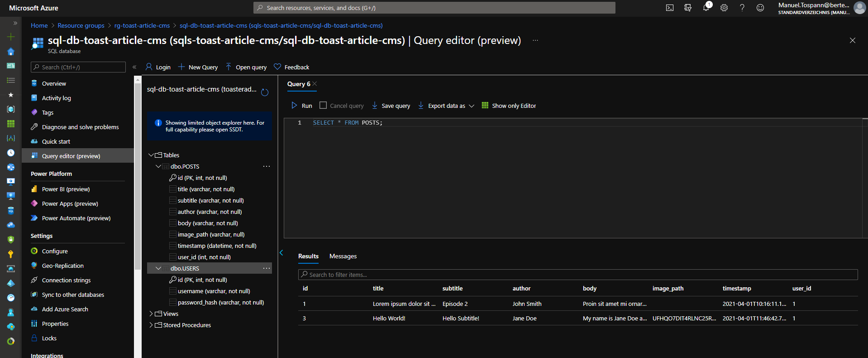868x358 pixels.
Task: Click Home breadcrumb link
Action: (39, 25)
